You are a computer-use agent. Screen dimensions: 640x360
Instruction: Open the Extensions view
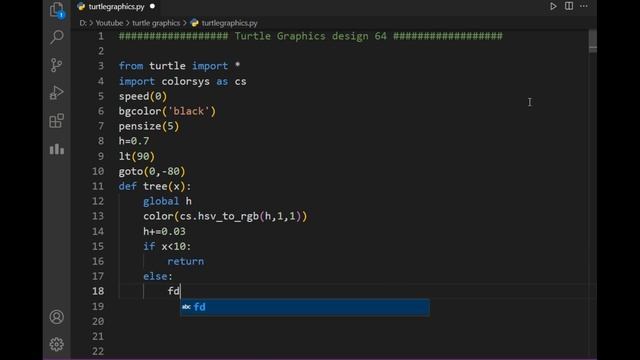click(x=56, y=120)
